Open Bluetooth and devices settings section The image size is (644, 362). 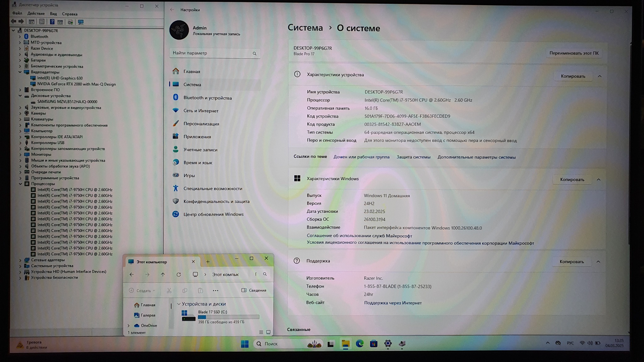click(208, 98)
